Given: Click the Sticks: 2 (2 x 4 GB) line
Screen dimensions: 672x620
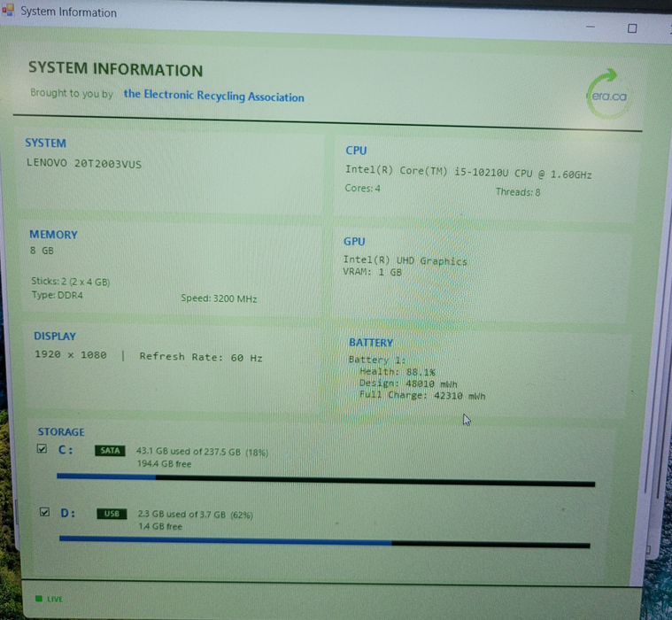Looking at the screenshot, I should pyautogui.click(x=71, y=282).
